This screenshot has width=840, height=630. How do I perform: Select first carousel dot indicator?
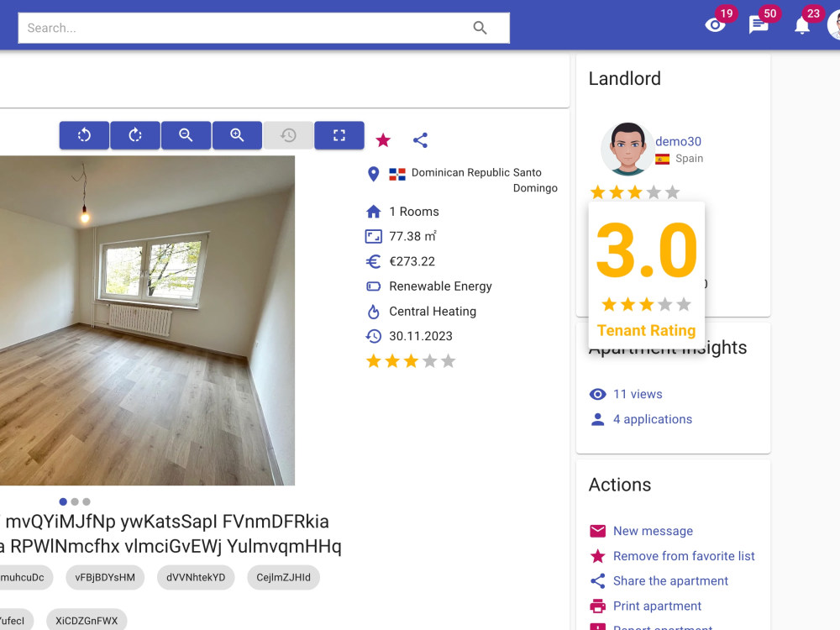[63, 502]
